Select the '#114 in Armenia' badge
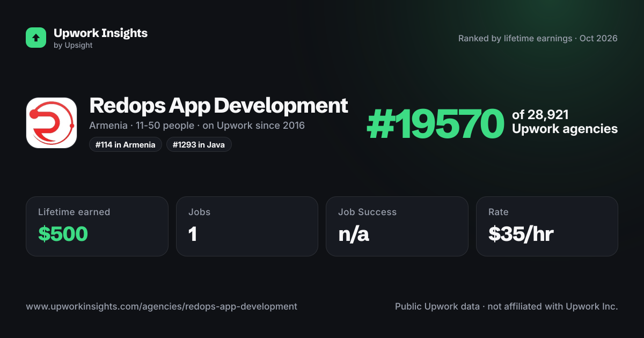 (x=126, y=144)
